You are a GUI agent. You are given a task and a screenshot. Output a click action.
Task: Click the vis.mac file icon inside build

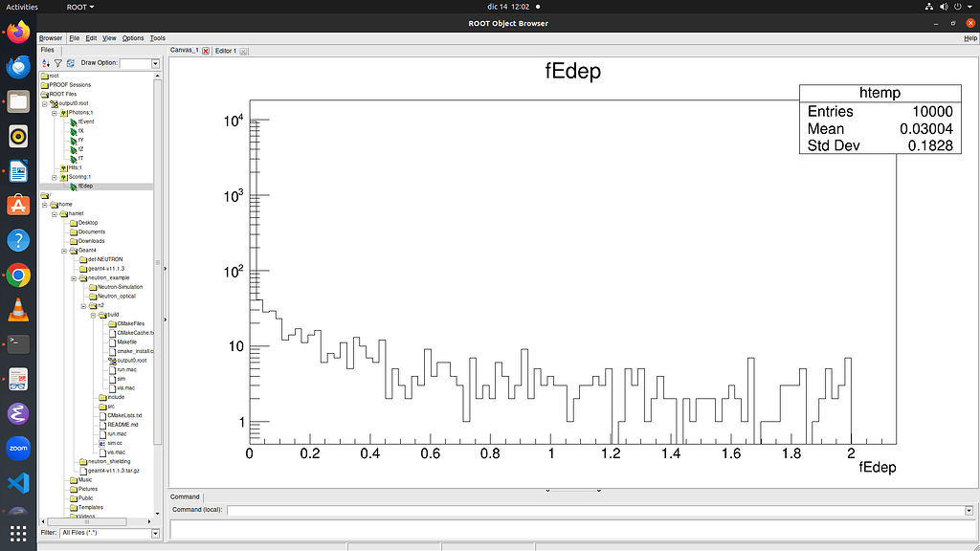[112, 387]
